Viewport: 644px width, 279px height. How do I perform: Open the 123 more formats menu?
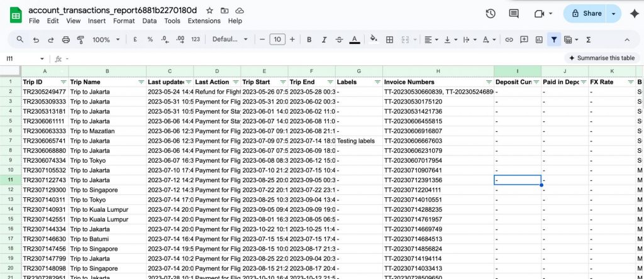click(196, 40)
